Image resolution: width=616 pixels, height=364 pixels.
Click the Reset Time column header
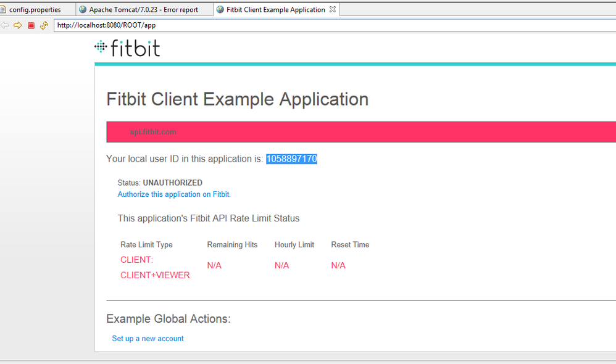[x=350, y=245]
